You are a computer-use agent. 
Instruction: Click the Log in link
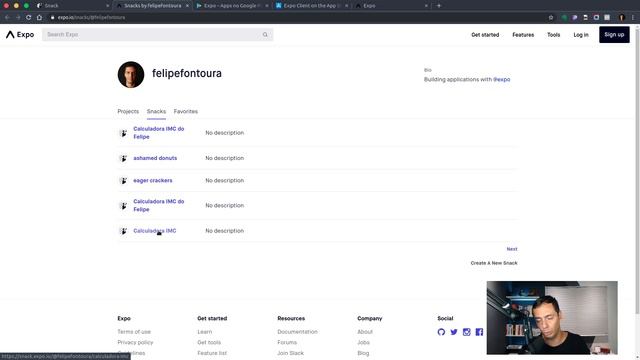[x=581, y=35]
